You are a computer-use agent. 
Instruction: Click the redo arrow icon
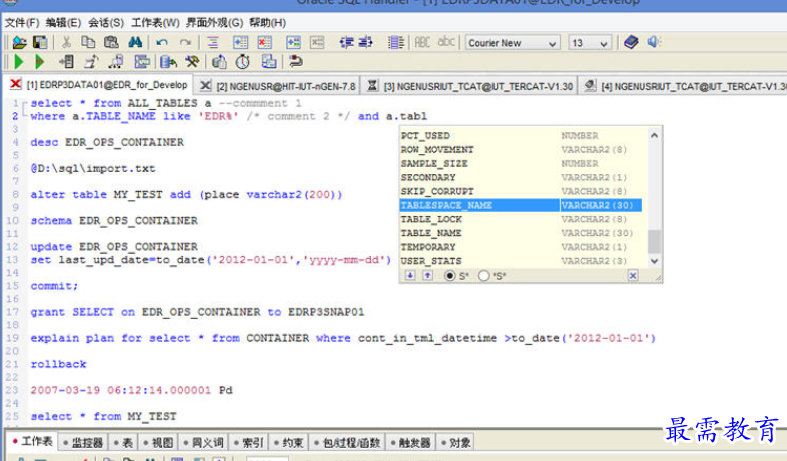(x=186, y=43)
